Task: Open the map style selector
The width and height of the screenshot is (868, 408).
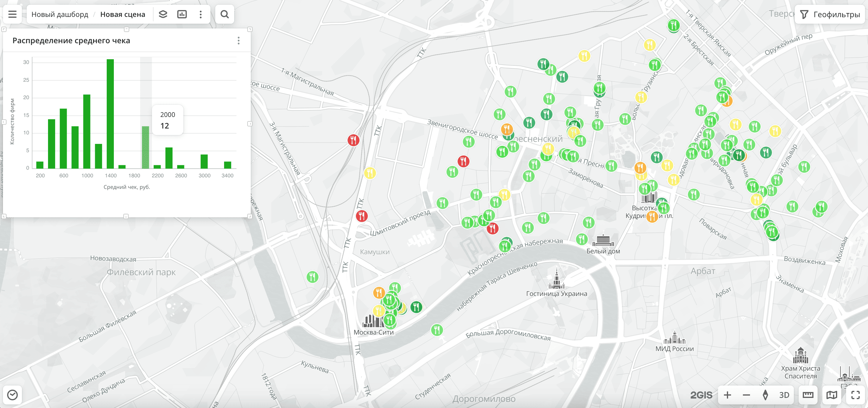Action: (x=832, y=395)
